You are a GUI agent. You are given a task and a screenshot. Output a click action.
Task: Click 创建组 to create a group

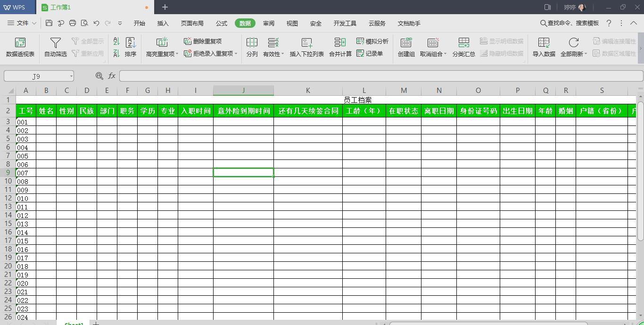[405, 46]
